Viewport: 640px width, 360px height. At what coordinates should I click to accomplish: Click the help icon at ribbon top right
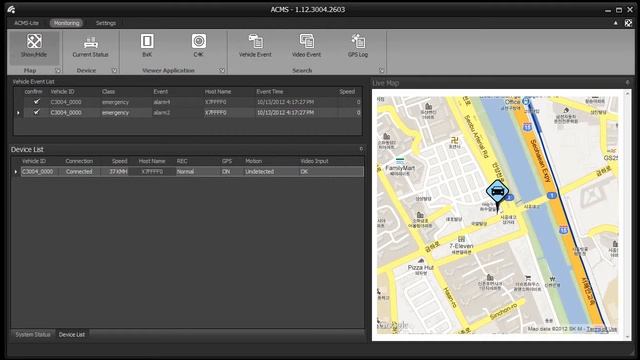point(628,23)
